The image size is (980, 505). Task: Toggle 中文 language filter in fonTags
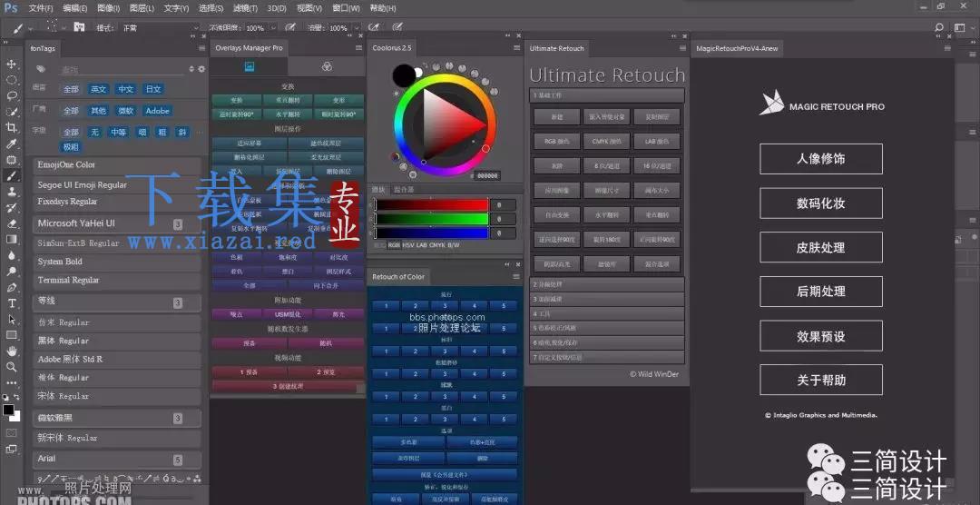click(x=125, y=90)
